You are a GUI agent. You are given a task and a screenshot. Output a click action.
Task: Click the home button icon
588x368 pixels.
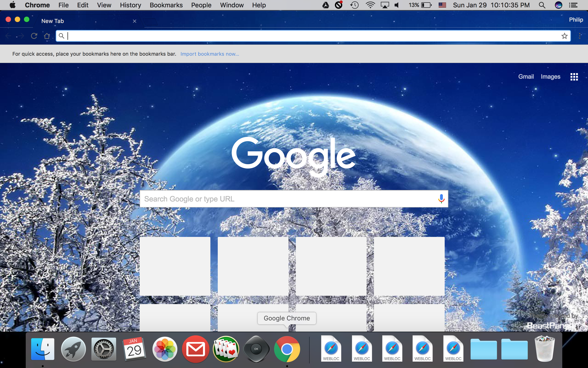point(47,36)
